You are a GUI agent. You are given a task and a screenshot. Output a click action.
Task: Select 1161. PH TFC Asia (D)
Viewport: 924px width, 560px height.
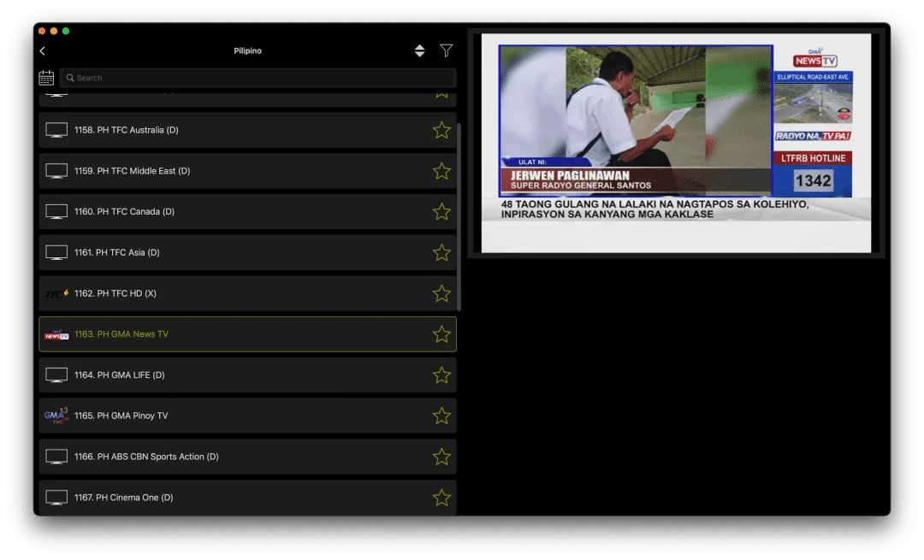click(247, 252)
